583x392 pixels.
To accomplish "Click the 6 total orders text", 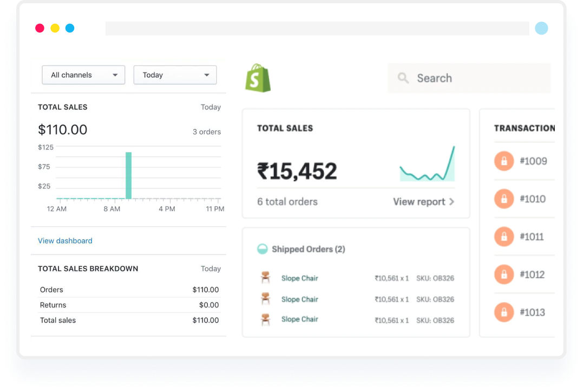I will 287,201.
